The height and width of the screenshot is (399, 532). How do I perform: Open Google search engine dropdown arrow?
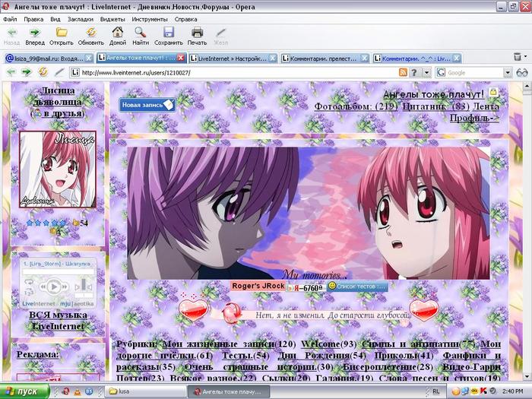tap(507, 72)
